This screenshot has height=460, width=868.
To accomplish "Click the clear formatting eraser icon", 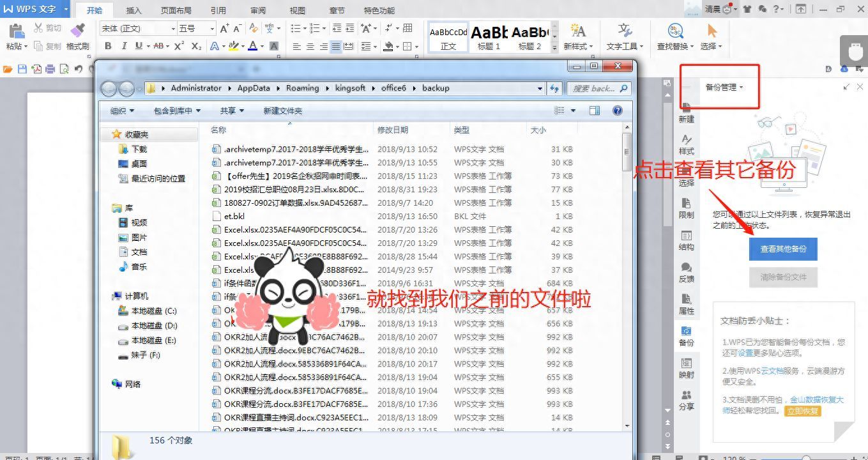I will point(254,28).
